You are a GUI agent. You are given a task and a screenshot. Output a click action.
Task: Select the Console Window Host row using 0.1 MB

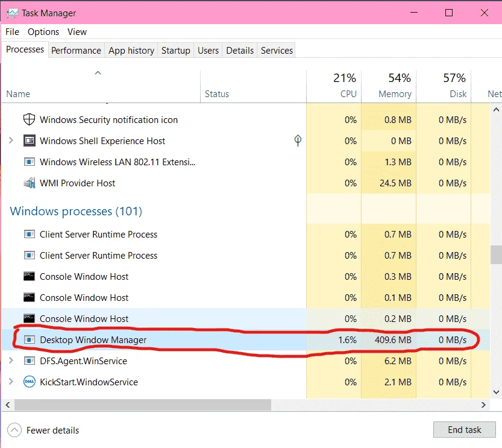point(246,297)
